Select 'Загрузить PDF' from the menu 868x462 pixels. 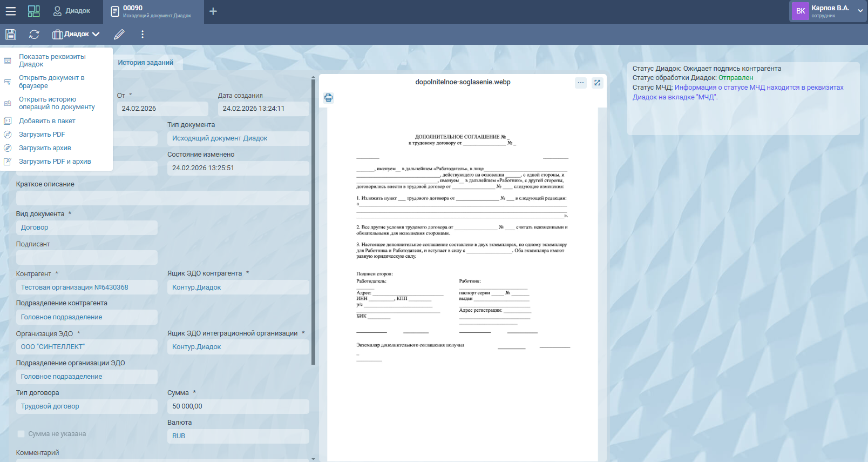(x=42, y=135)
